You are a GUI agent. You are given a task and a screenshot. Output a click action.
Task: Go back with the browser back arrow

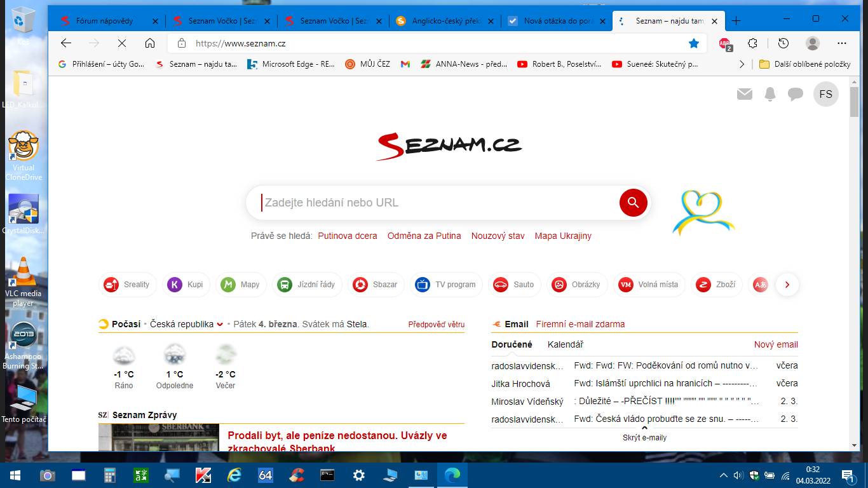click(65, 43)
